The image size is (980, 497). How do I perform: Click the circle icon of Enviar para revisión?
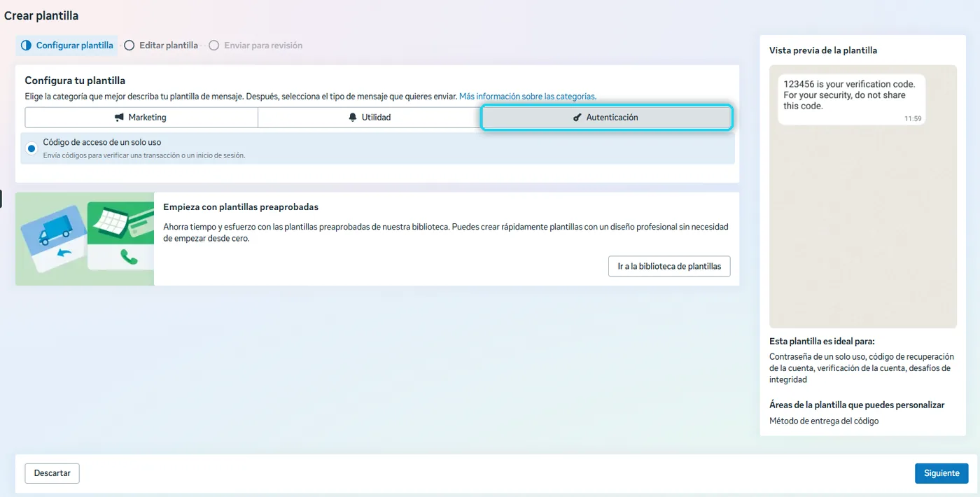click(213, 45)
